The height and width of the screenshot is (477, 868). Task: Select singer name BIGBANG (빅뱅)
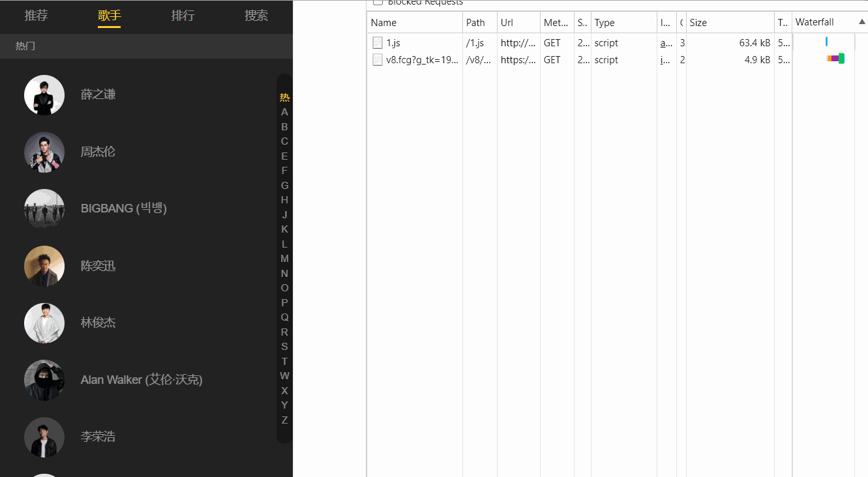(124, 209)
